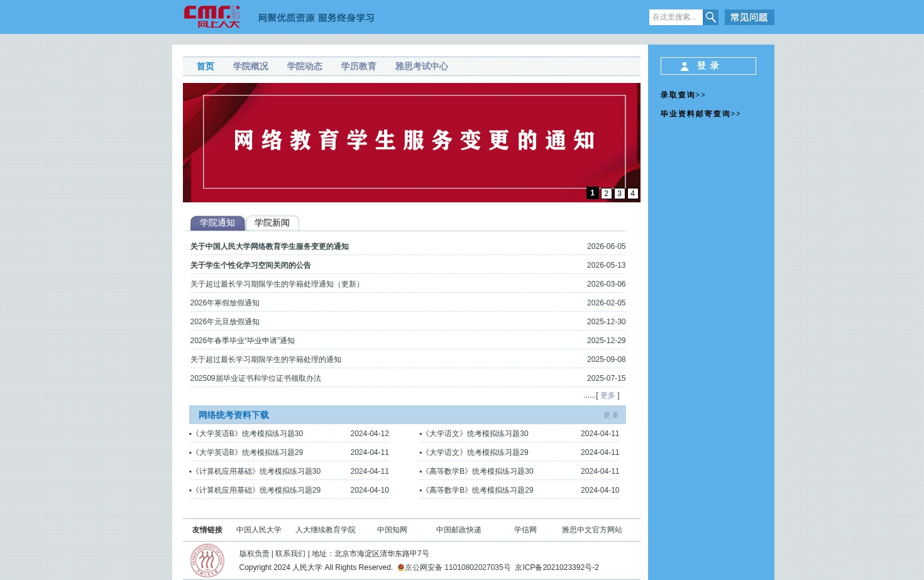Click 京公网安备 11010802027035号 link
The image size is (924, 580).
(458, 567)
